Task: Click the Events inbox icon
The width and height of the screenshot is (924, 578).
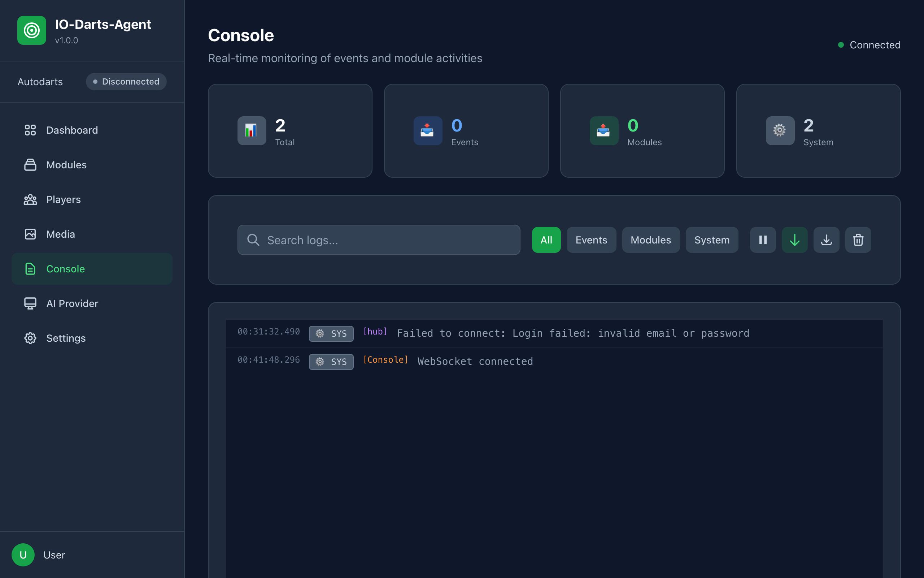Action: click(428, 131)
